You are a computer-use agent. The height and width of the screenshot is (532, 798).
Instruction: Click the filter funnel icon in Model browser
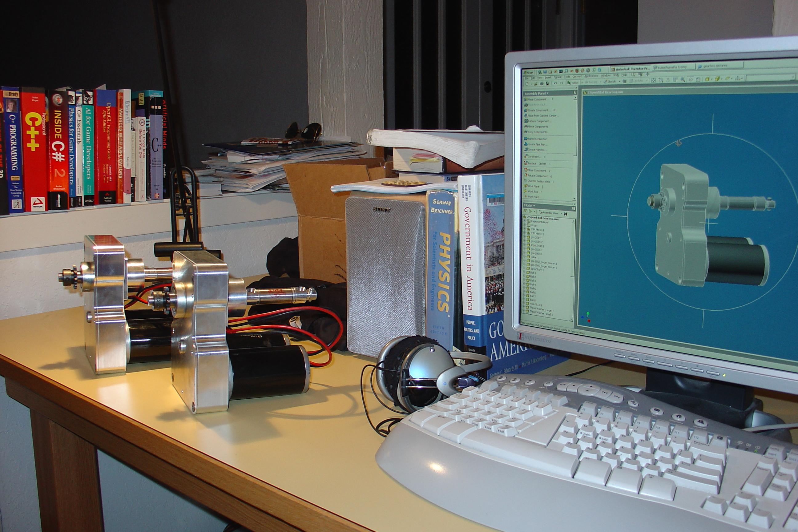(525, 211)
